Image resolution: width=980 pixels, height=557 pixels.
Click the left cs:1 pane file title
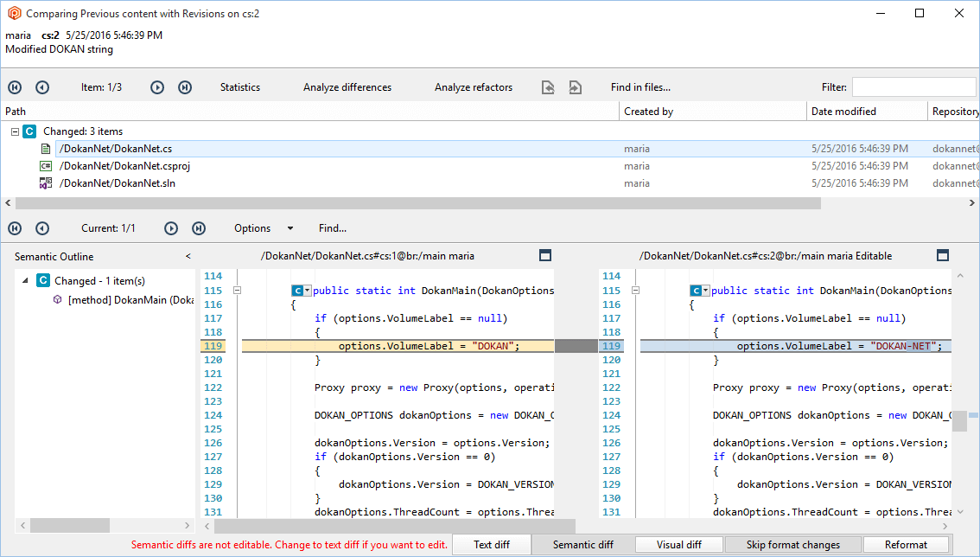(x=367, y=256)
